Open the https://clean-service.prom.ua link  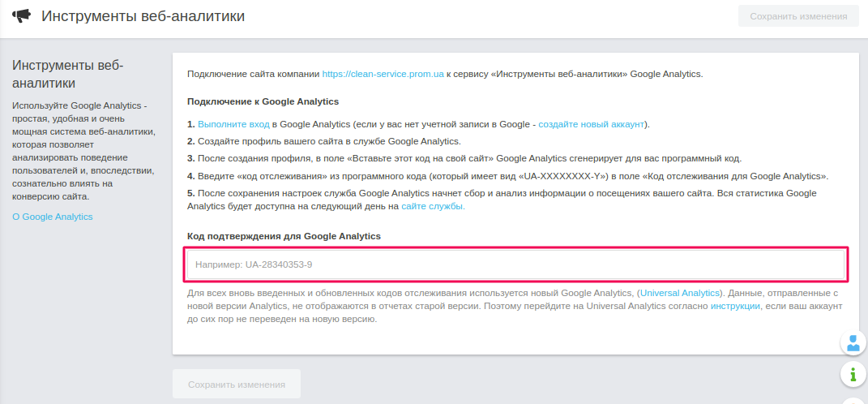click(x=383, y=74)
